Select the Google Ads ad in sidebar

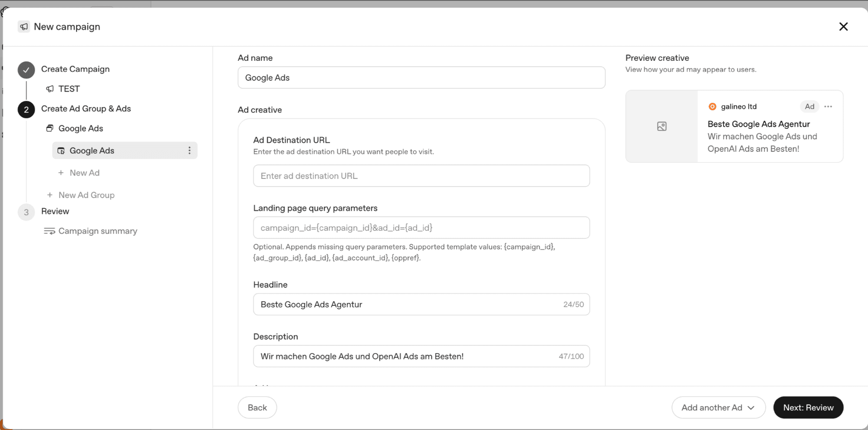tap(125, 151)
